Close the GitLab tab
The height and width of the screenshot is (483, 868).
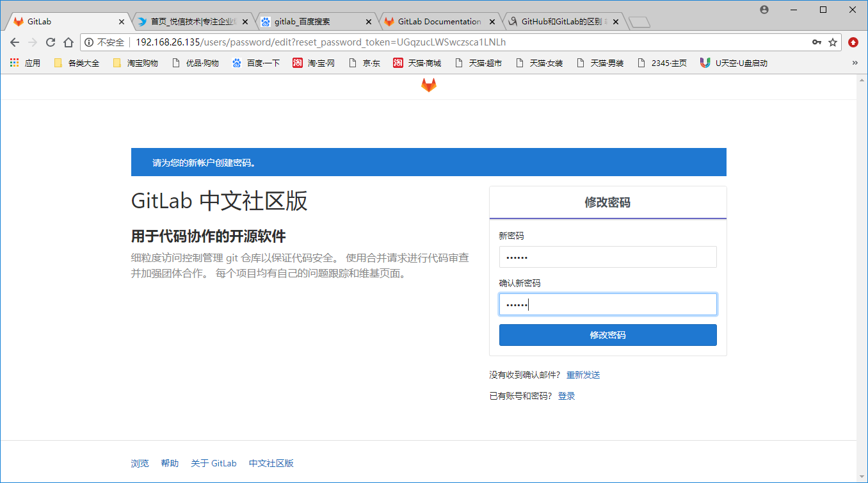point(122,22)
